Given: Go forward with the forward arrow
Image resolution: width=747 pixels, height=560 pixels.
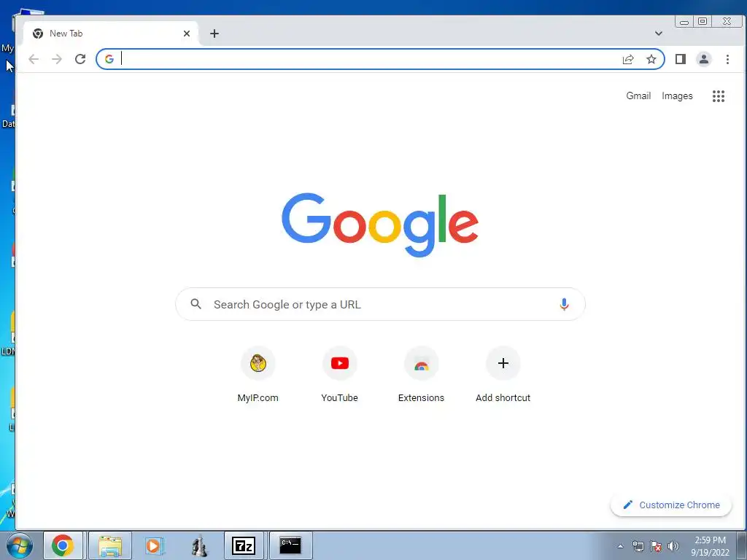Looking at the screenshot, I should point(57,59).
